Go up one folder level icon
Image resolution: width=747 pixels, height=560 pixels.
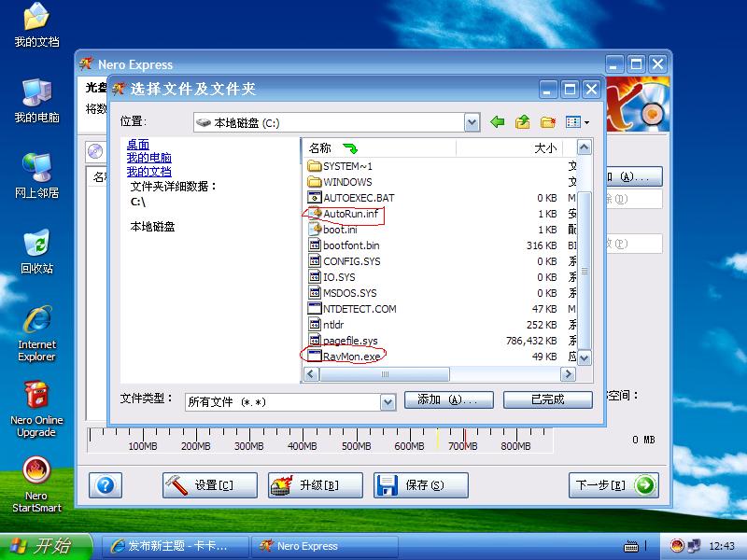523,122
